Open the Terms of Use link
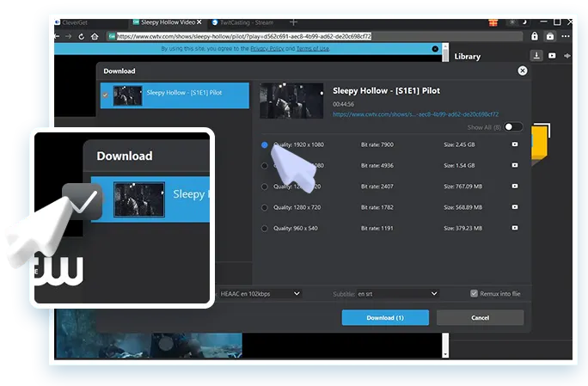 [x=313, y=49]
